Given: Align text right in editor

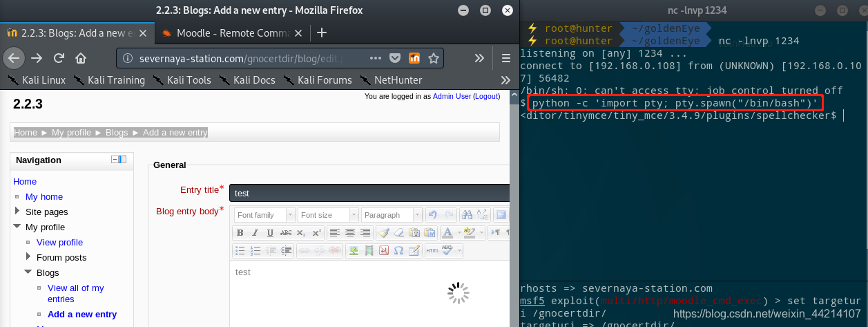Looking at the screenshot, I should 365,233.
